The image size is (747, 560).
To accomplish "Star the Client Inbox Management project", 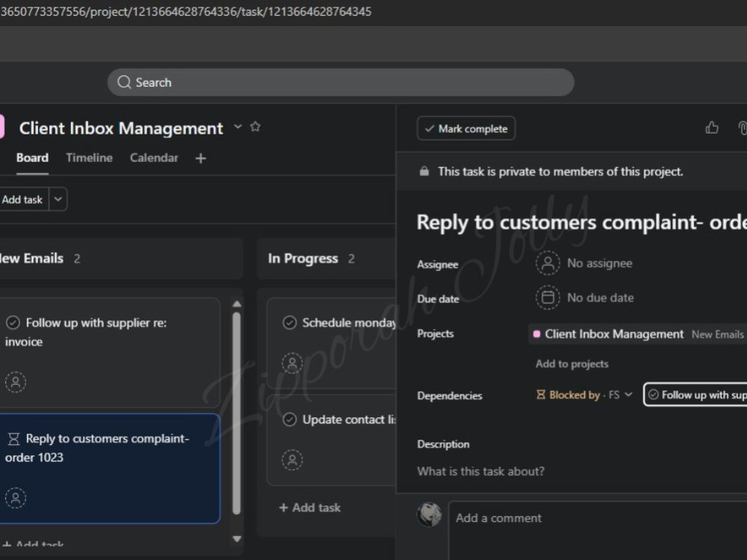I will (x=255, y=127).
